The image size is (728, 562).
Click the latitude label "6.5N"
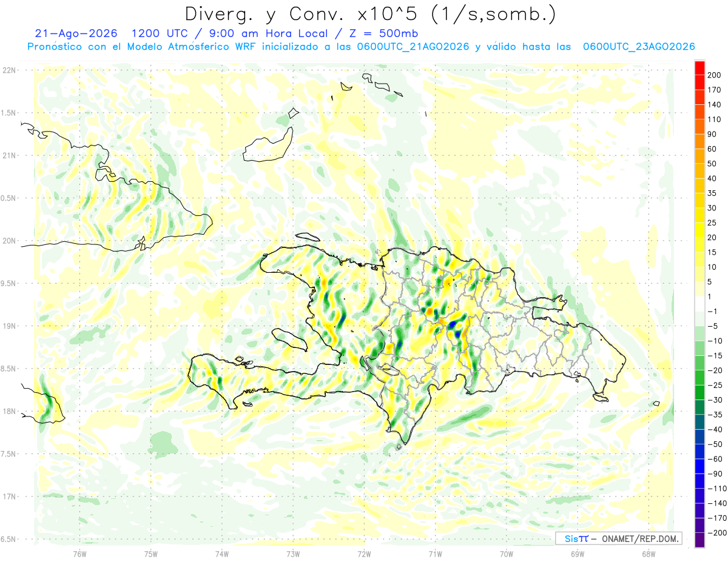pyautogui.click(x=7, y=539)
